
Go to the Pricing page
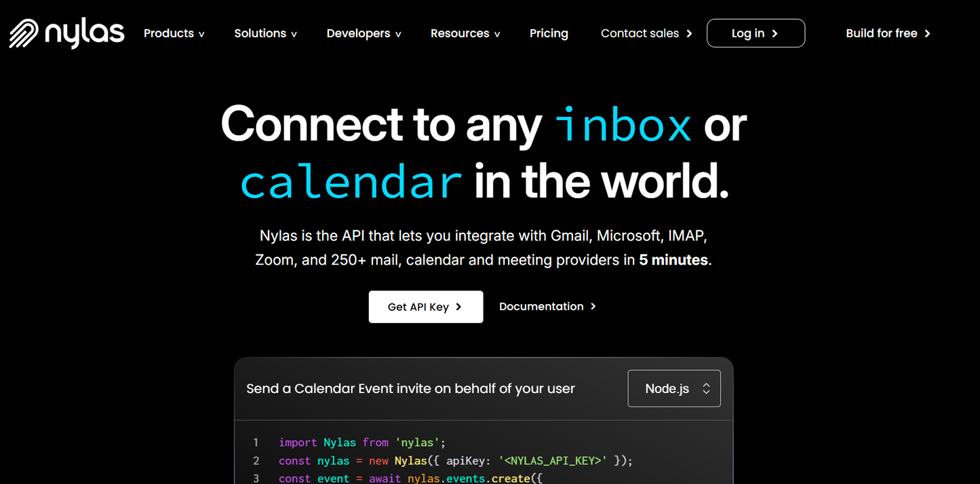(x=549, y=33)
